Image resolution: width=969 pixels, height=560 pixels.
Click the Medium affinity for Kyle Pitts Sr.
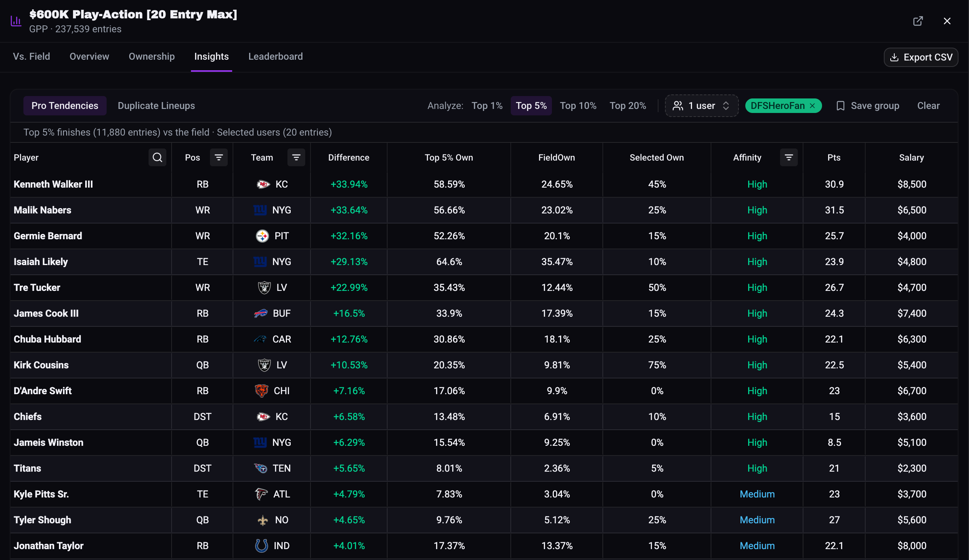point(757,494)
